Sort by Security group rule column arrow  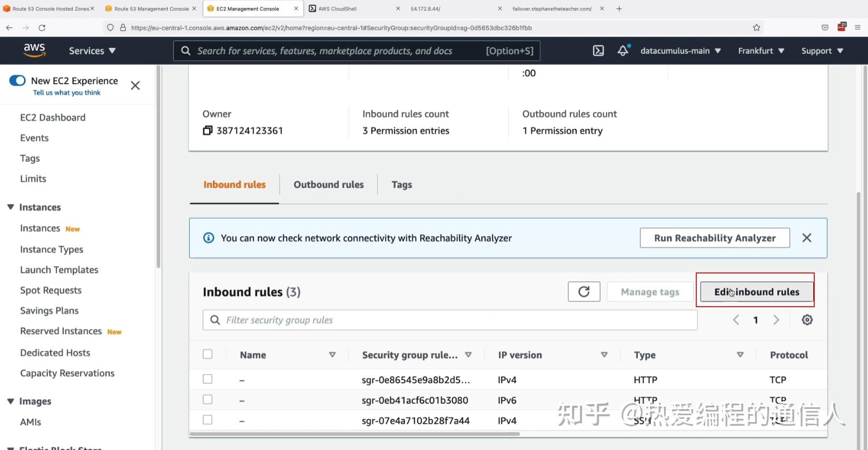(x=468, y=355)
